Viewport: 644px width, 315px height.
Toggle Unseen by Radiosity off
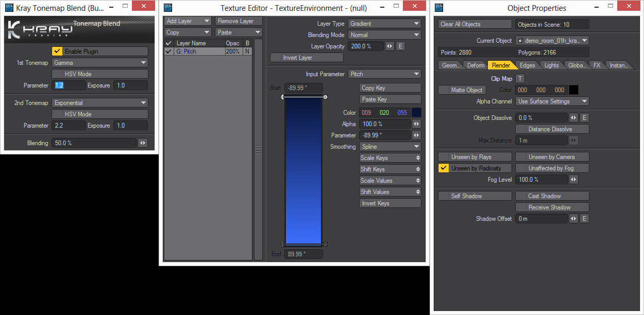point(444,168)
